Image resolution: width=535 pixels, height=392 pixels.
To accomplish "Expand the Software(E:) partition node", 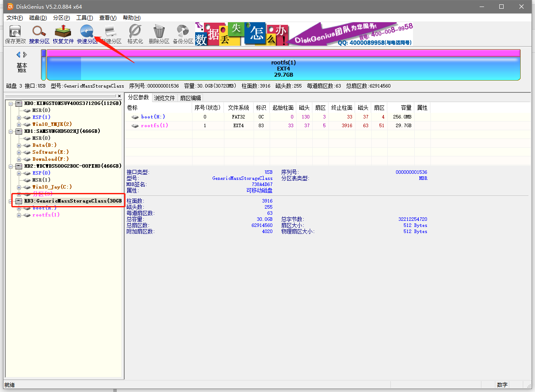I will [19, 152].
